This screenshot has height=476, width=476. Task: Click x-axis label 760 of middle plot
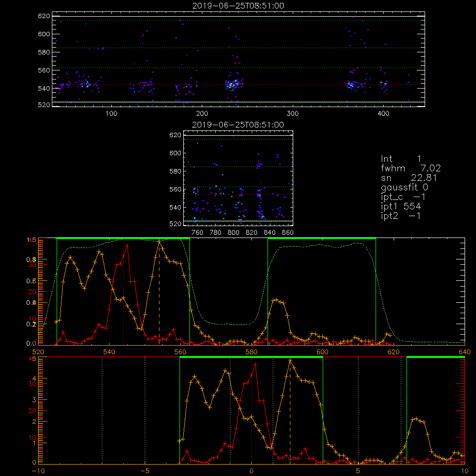198,233
